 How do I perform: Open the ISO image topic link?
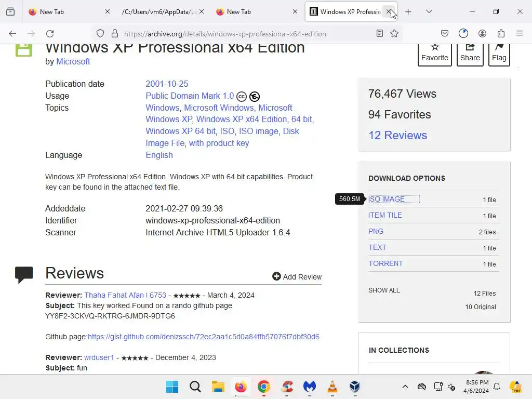[x=259, y=131]
